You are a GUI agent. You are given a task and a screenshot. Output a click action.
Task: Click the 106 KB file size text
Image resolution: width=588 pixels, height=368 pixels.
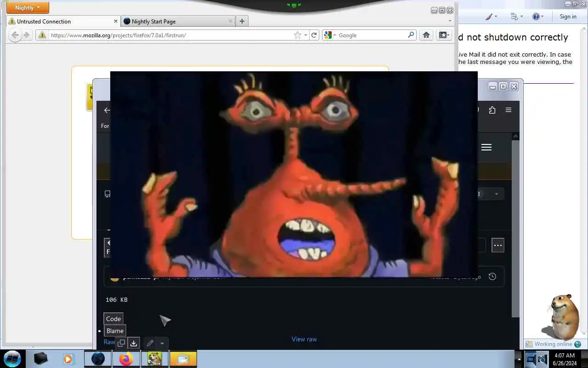click(x=117, y=299)
